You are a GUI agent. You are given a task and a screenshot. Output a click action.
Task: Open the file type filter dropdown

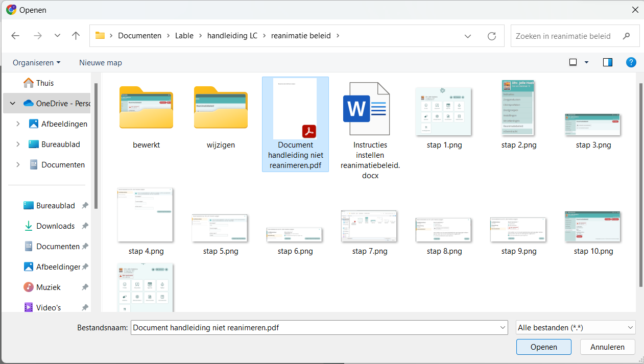pos(576,327)
